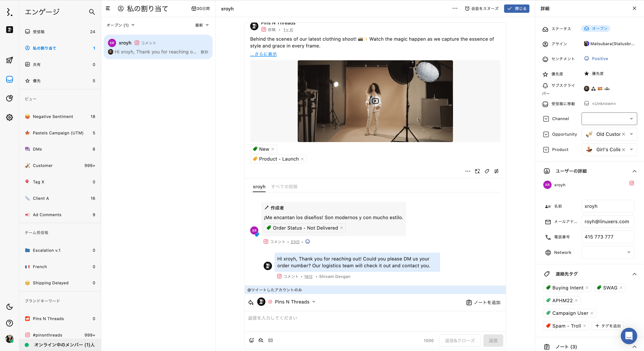Open the publishing paper-plane icon in left rail
This screenshot has height=351, width=644.
coord(10,60)
